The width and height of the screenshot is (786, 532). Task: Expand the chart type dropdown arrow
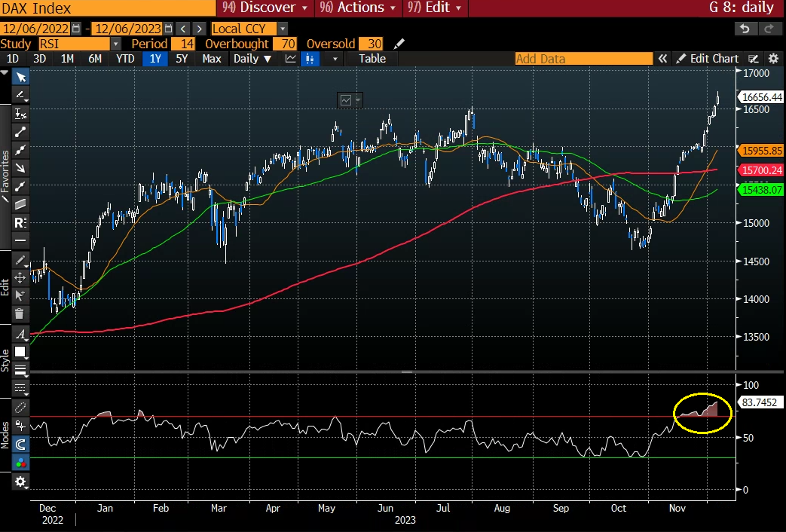pos(335,59)
